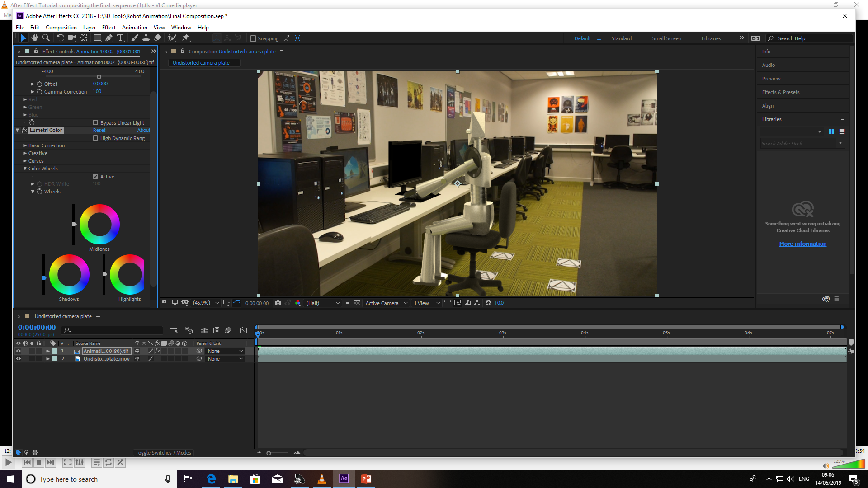This screenshot has height=488, width=868.
Task: Open the Graph Editor in timeline
Action: (x=243, y=330)
